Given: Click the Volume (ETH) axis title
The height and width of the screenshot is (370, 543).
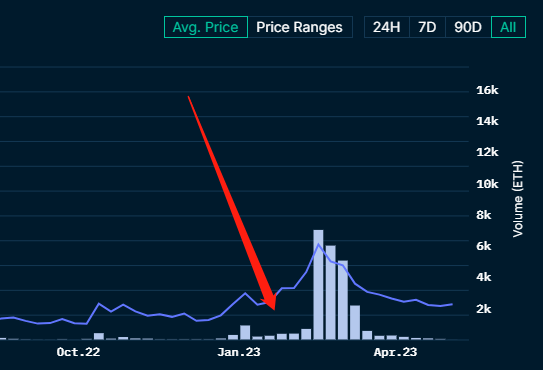Looking at the screenshot, I should (x=518, y=199).
